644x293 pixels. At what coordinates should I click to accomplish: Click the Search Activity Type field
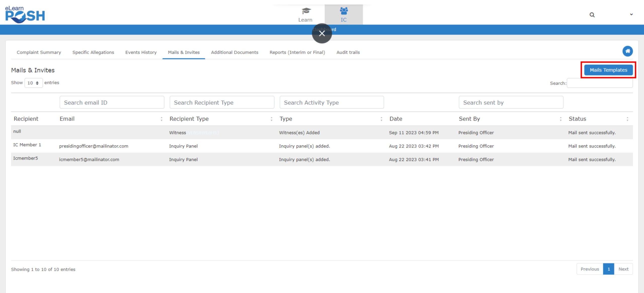[332, 102]
